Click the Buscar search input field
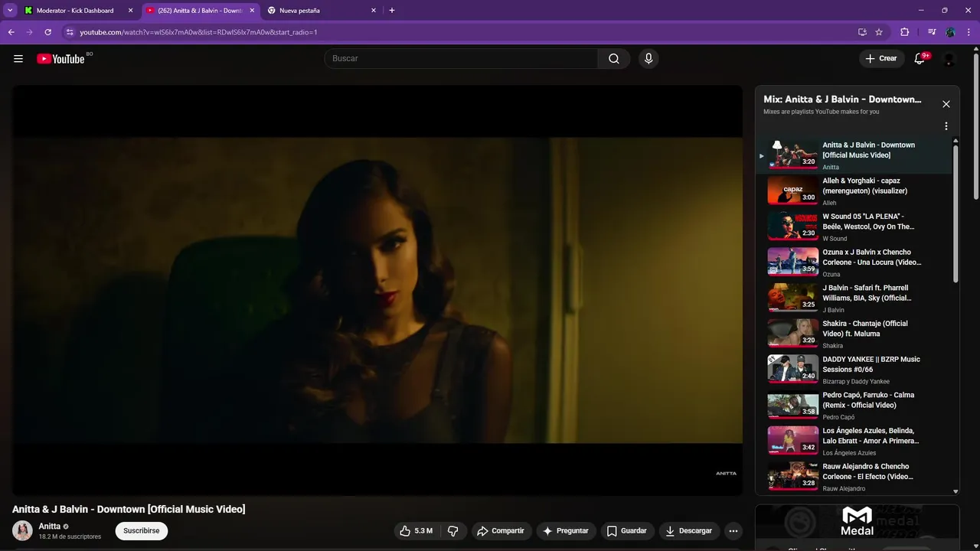 (x=461, y=59)
